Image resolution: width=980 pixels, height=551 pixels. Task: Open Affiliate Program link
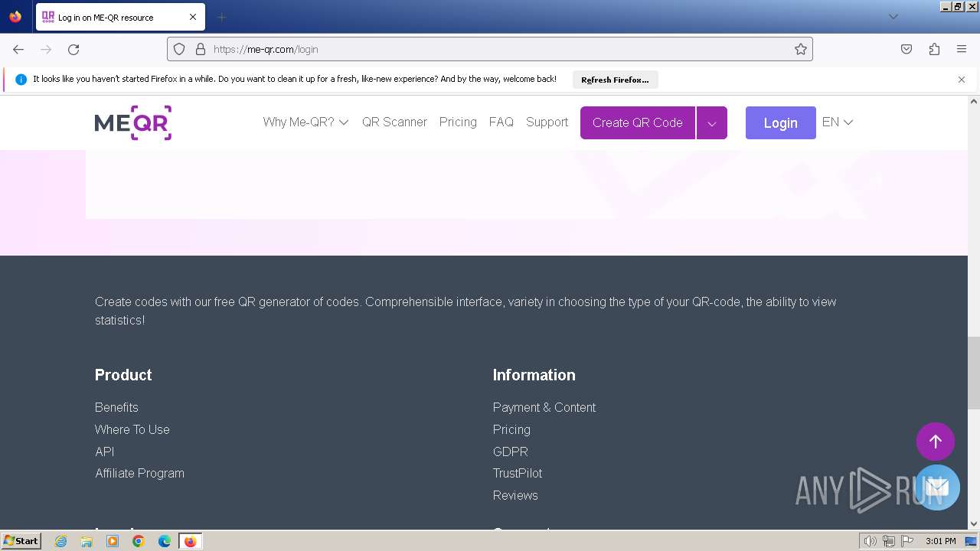coord(139,473)
